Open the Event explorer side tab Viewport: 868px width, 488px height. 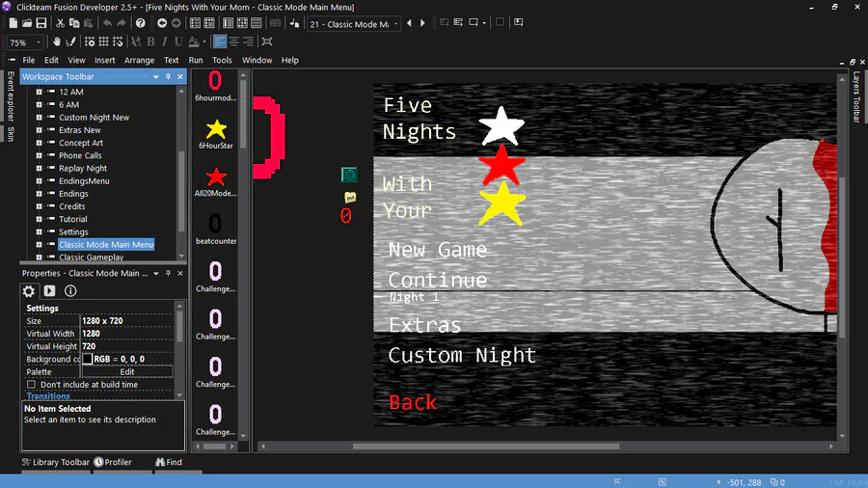[10, 96]
